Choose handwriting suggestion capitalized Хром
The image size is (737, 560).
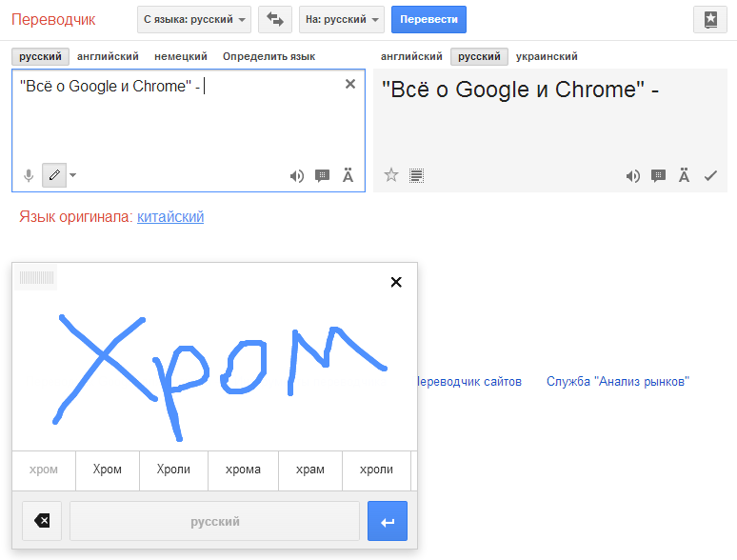108,470
